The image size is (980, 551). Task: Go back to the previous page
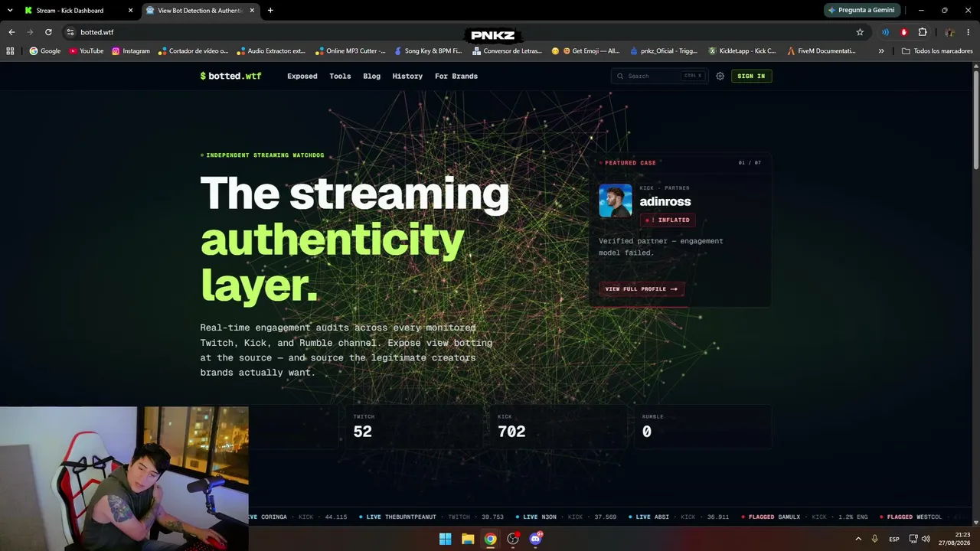11,32
